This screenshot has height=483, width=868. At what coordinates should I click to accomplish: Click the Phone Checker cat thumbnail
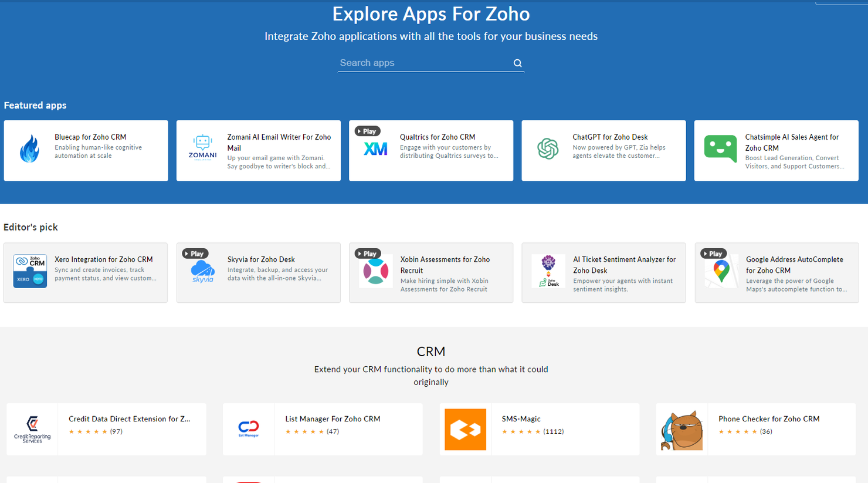[x=681, y=429]
